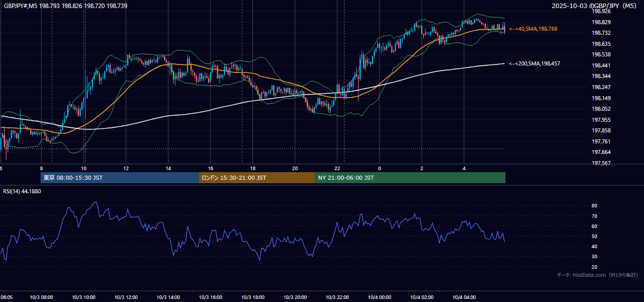Click the 10/3 12:00 time axis label
This screenshot has width=644, height=302.
pos(126,297)
